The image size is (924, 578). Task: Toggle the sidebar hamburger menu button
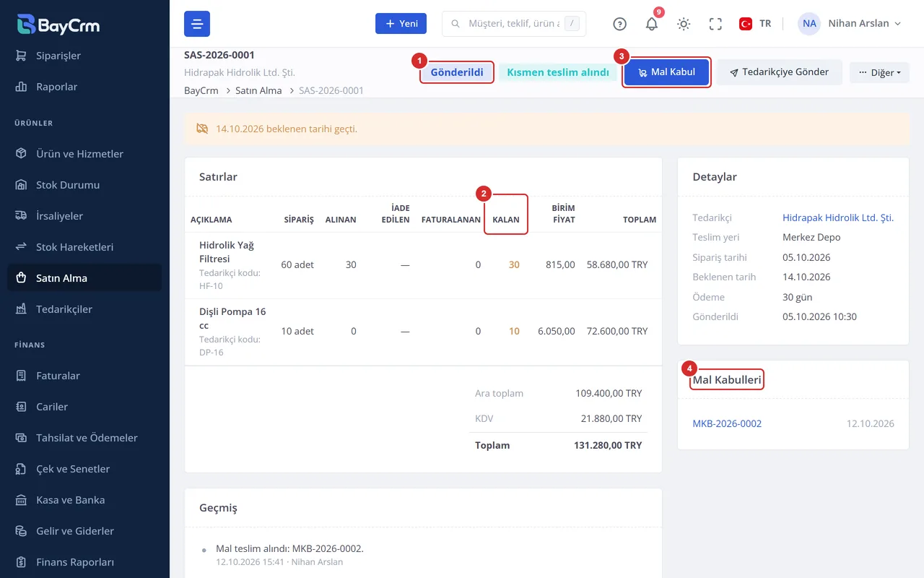pyautogui.click(x=197, y=24)
